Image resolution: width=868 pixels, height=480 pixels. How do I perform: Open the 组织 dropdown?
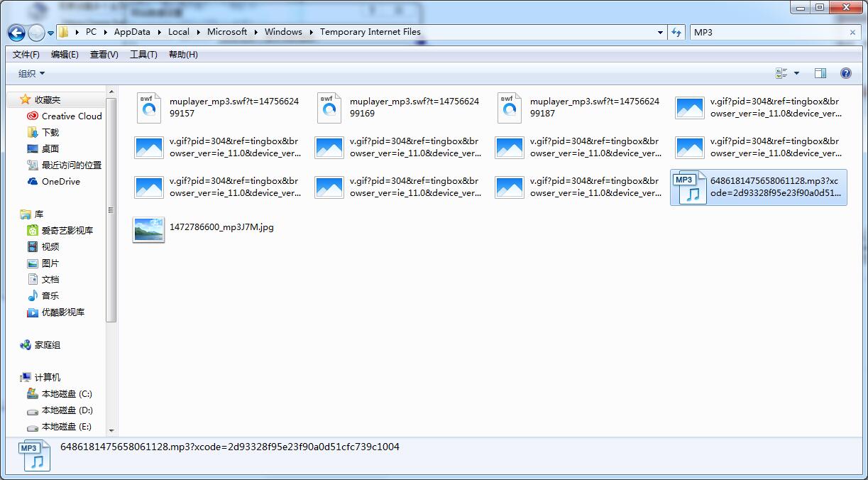tap(31, 74)
